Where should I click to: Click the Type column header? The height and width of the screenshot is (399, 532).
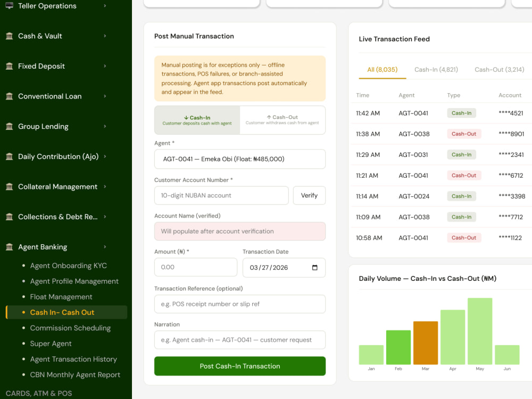(454, 95)
